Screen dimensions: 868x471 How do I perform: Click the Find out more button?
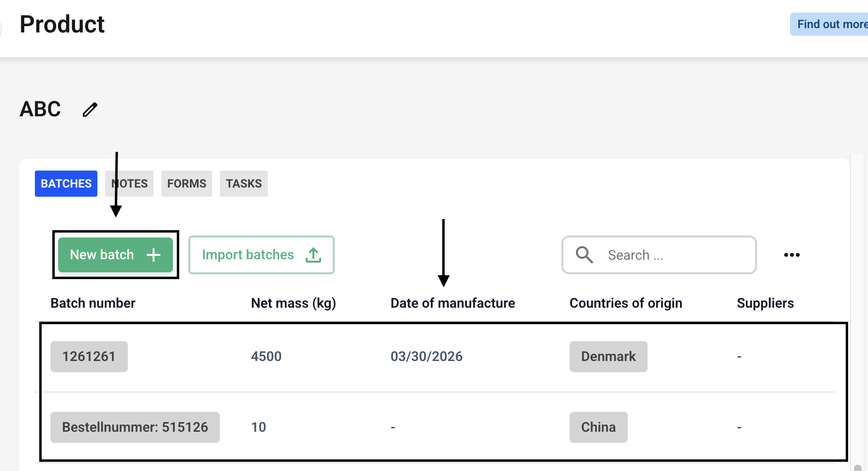pos(830,24)
